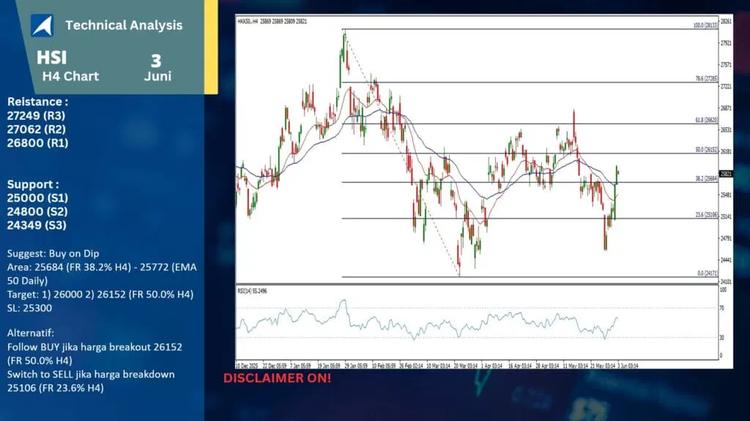Click the blue arrow logo icon
Viewport: 750px width, 421px height.
coord(42,25)
